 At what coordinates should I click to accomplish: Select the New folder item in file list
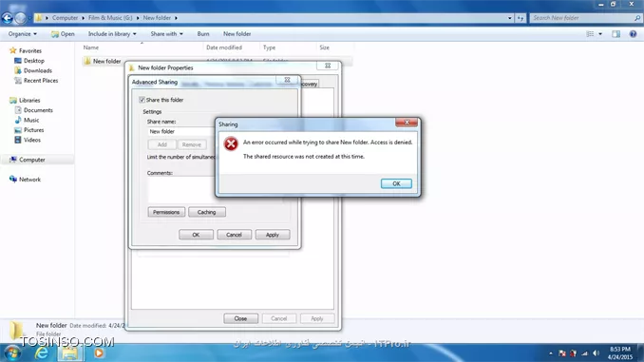click(x=106, y=61)
